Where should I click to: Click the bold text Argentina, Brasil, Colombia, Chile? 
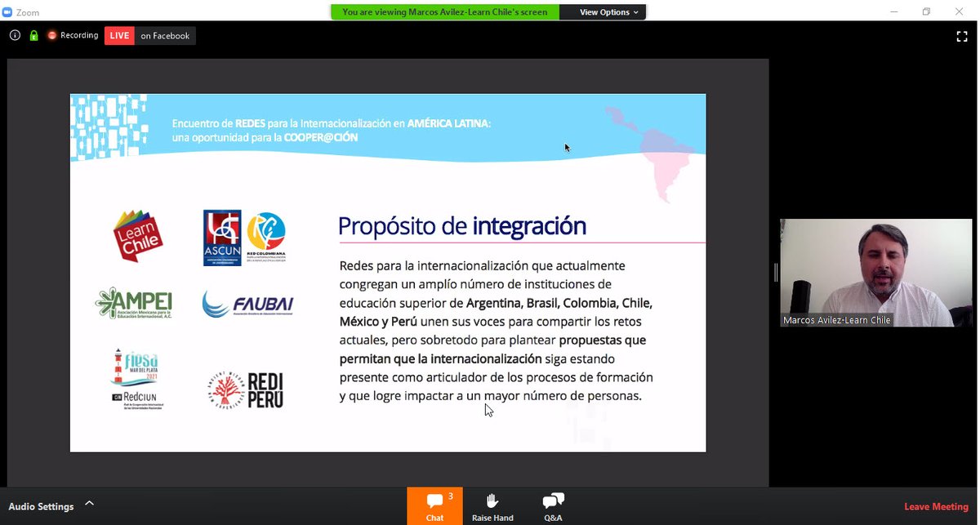click(x=559, y=303)
